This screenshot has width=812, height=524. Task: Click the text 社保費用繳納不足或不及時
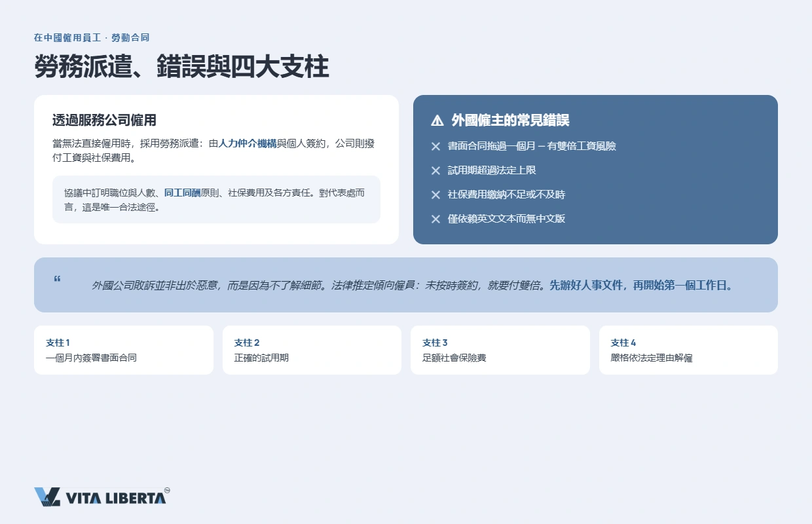506,195
